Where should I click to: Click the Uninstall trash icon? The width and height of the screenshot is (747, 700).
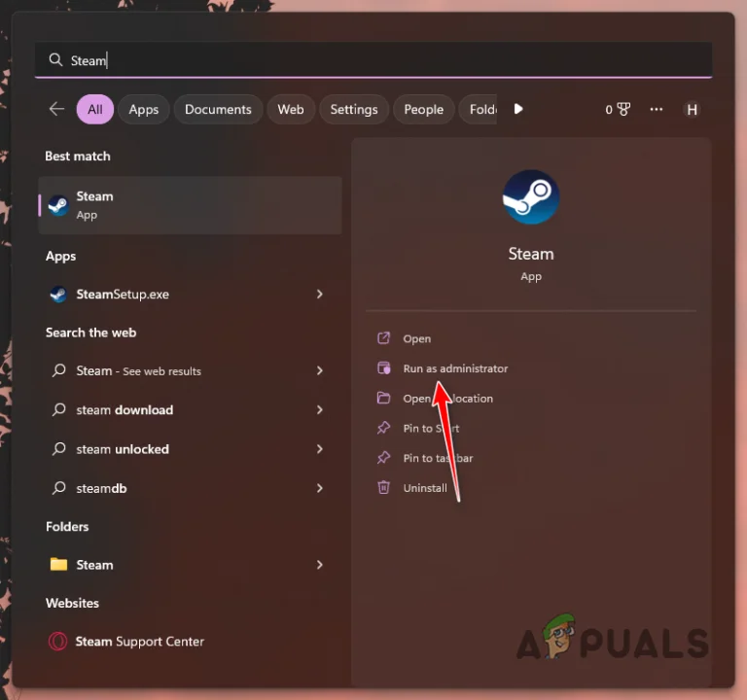(x=383, y=488)
